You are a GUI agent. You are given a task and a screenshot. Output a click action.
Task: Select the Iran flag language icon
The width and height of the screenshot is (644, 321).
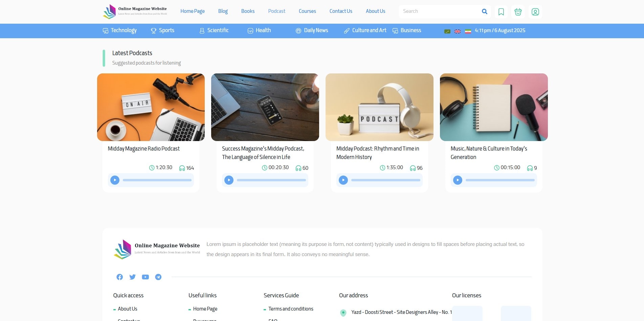[x=468, y=31]
